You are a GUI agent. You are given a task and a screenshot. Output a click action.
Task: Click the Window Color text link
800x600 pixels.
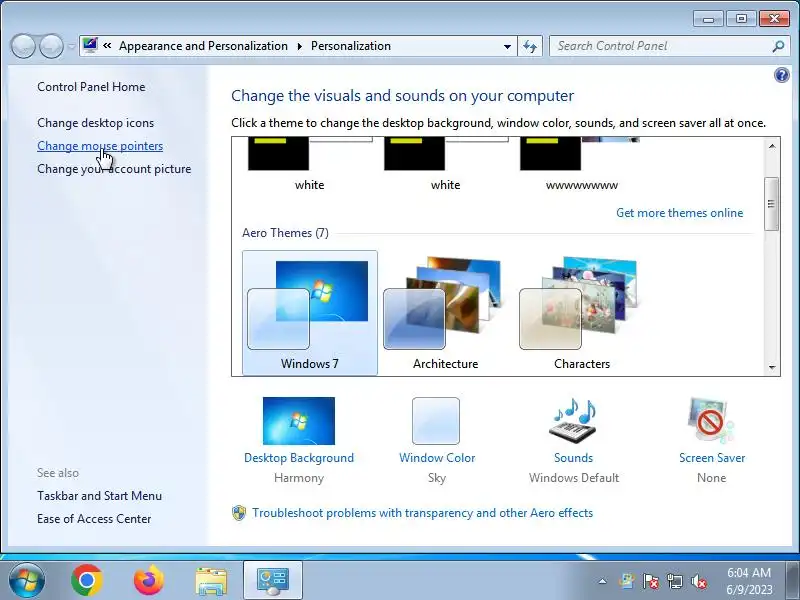tap(437, 458)
